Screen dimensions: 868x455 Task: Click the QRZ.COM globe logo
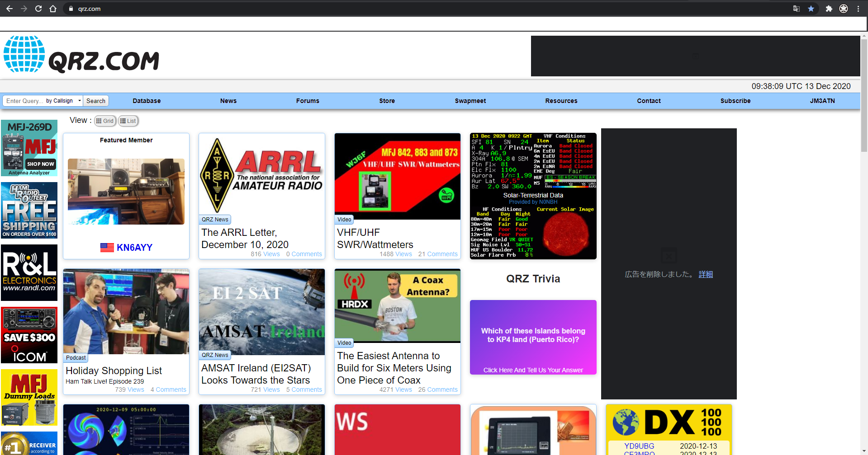[24, 55]
